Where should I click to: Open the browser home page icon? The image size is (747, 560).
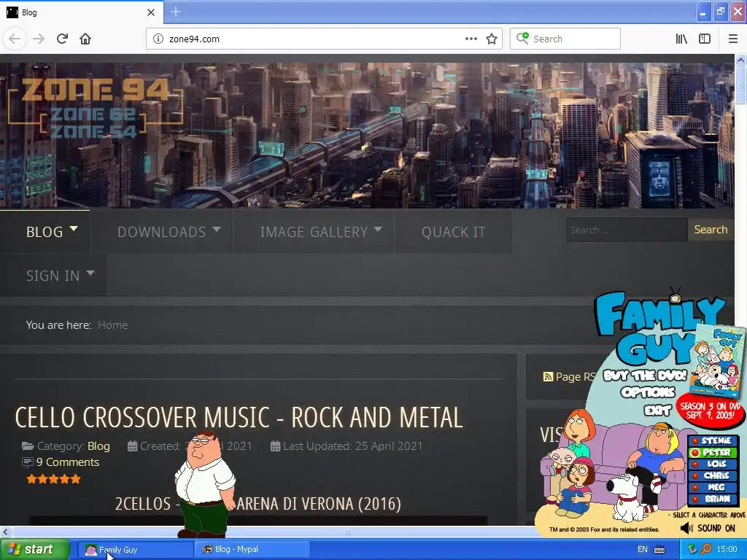click(x=85, y=39)
